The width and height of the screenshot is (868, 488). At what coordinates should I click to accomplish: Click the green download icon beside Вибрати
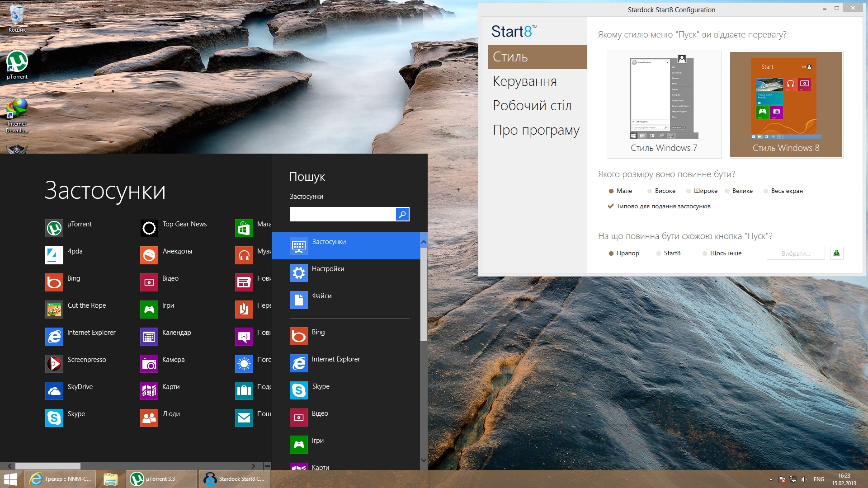click(836, 253)
